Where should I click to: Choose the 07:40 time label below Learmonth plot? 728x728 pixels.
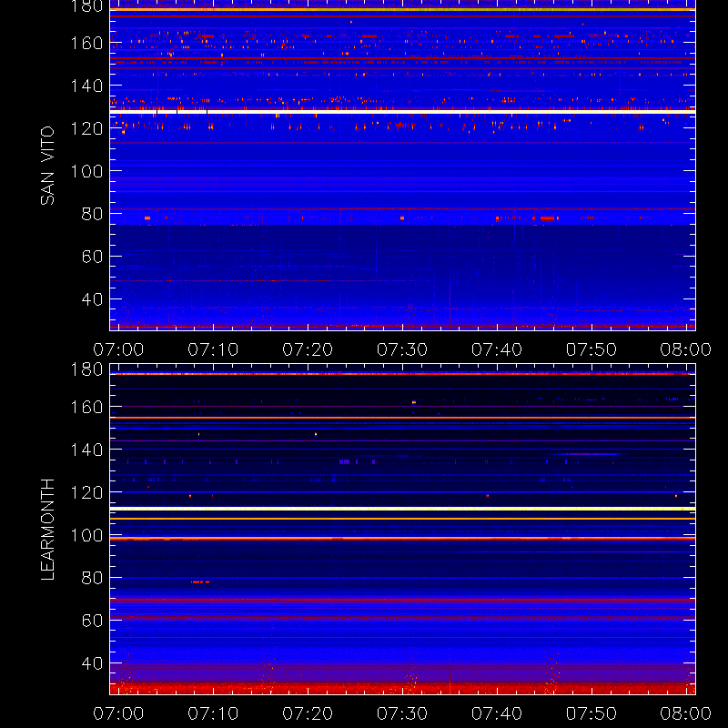[497, 713]
